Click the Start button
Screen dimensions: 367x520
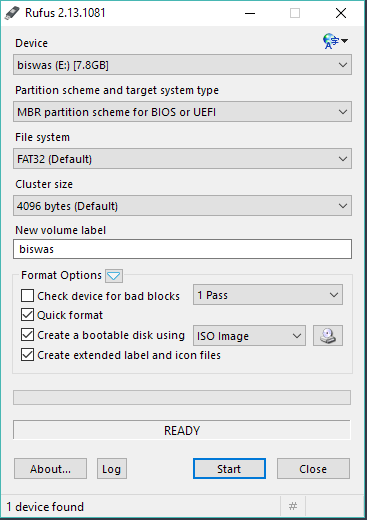[229, 469]
